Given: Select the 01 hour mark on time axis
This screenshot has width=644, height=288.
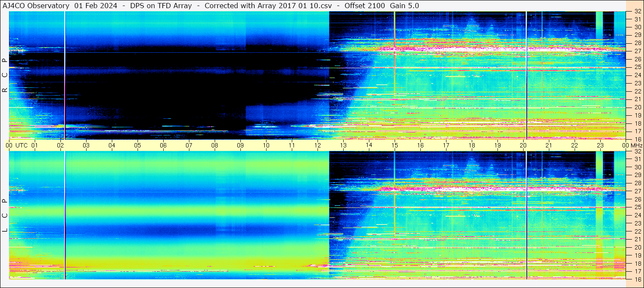Looking at the screenshot, I should pos(35,145).
